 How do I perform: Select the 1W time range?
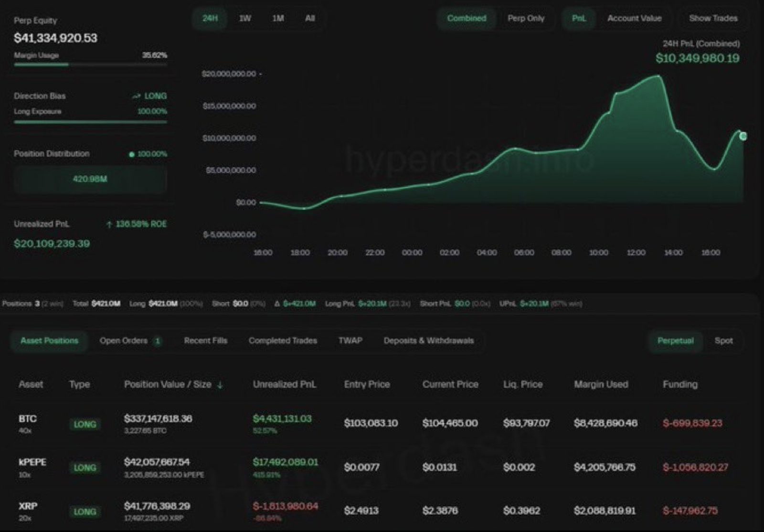click(x=245, y=19)
